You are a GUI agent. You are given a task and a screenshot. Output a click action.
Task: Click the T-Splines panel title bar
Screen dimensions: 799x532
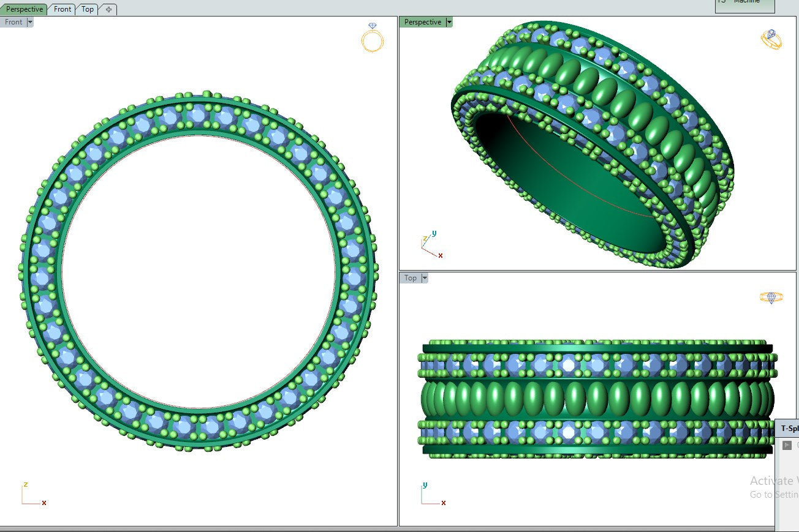point(789,429)
